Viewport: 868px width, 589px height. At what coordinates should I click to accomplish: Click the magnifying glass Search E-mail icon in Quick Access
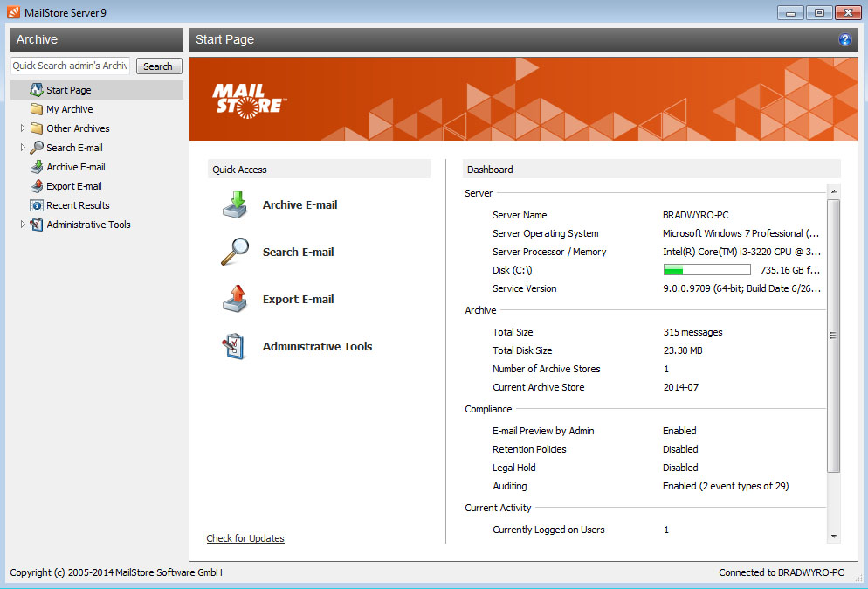tap(235, 252)
